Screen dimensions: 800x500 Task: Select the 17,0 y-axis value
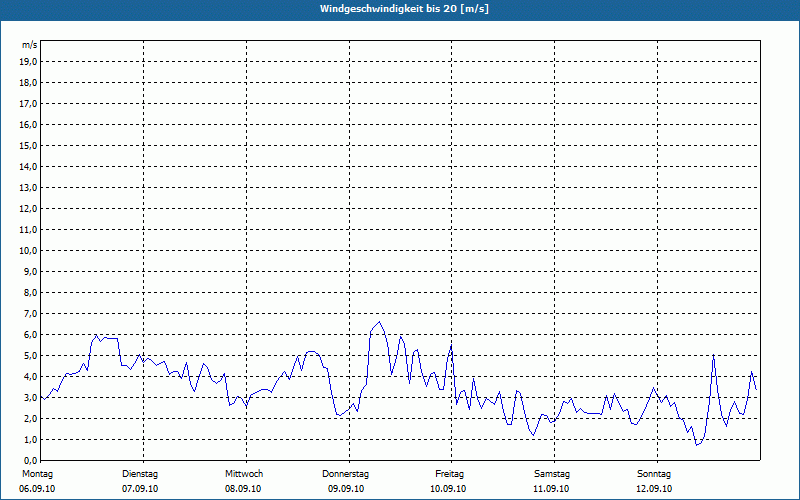(29, 104)
